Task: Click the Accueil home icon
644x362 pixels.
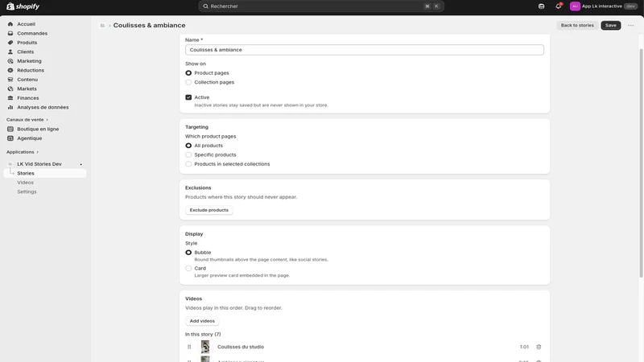Action: coord(10,24)
